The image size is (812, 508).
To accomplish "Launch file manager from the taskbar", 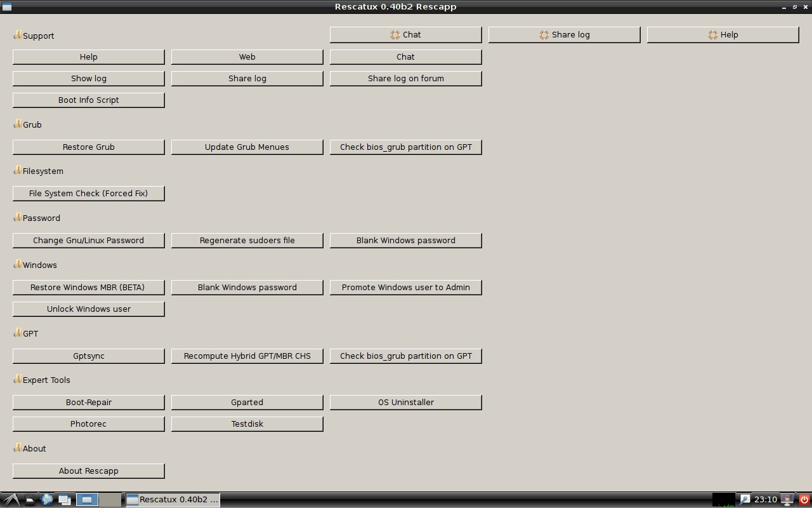I will pyautogui.click(x=30, y=500).
